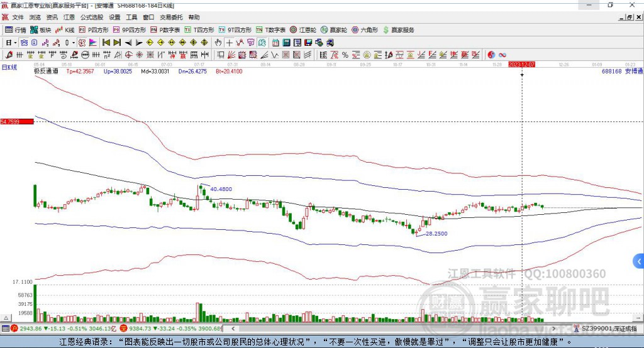Step chart left with black left arrow
The width and height of the screenshot is (644, 348).
click(x=128, y=43)
